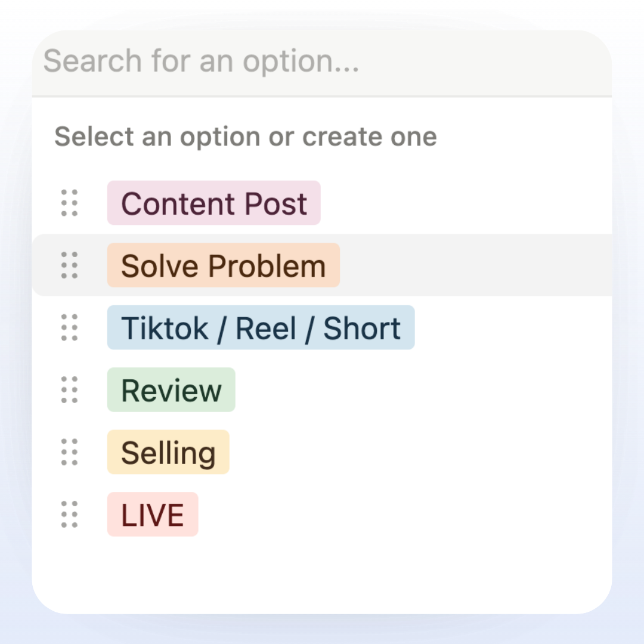The image size is (644, 644).
Task: Click the Tiktok / Reel / Short drag handle
Action: click(x=70, y=327)
